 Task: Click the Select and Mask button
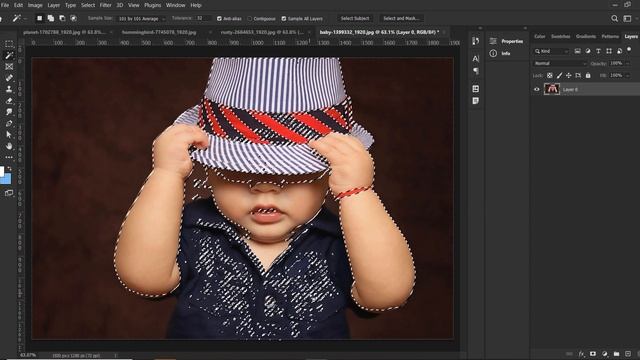401,18
